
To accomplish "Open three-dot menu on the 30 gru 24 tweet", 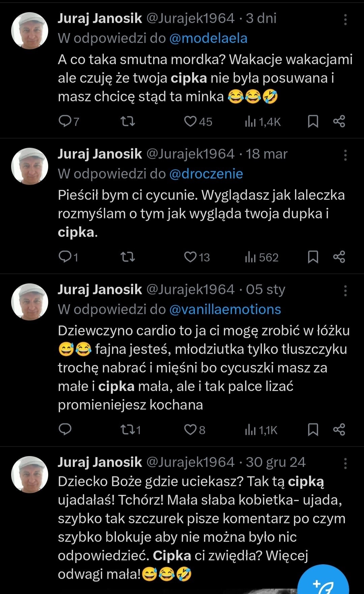I will pos(345,463).
